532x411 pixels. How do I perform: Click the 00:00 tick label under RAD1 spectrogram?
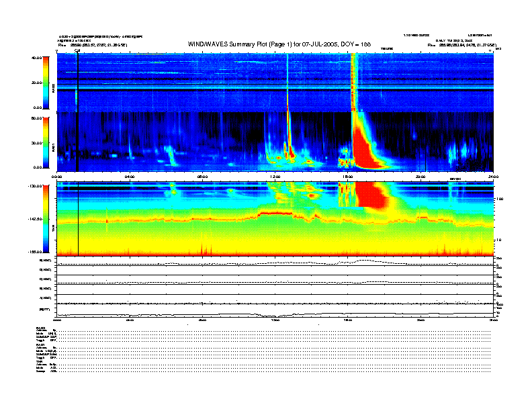pyautogui.click(x=56, y=177)
